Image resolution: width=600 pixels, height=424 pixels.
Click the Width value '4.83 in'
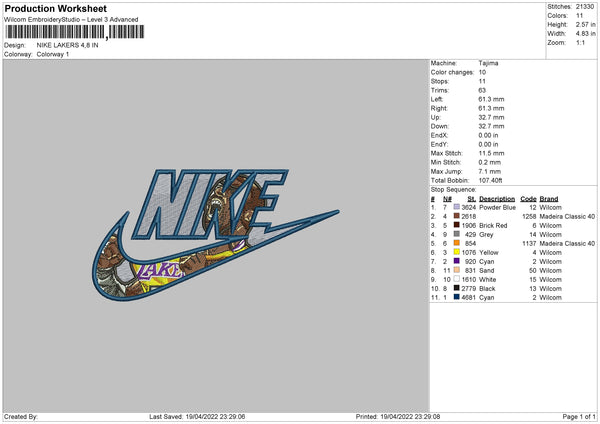(x=585, y=34)
